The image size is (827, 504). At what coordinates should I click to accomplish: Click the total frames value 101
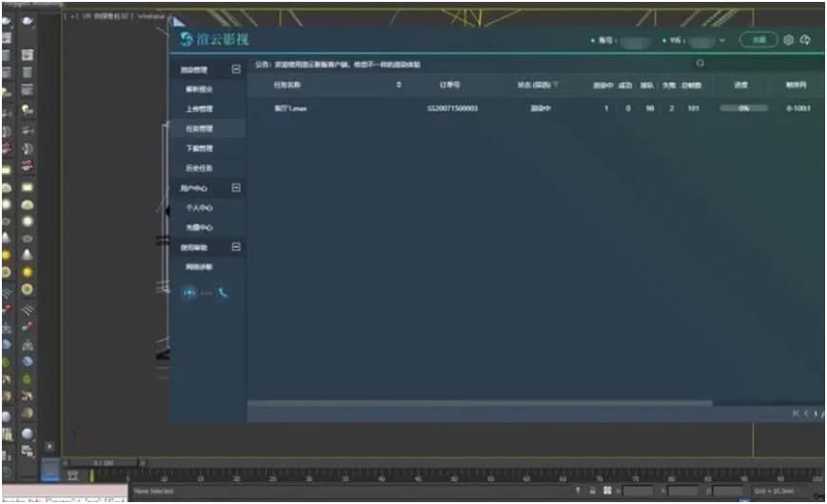[x=693, y=108]
